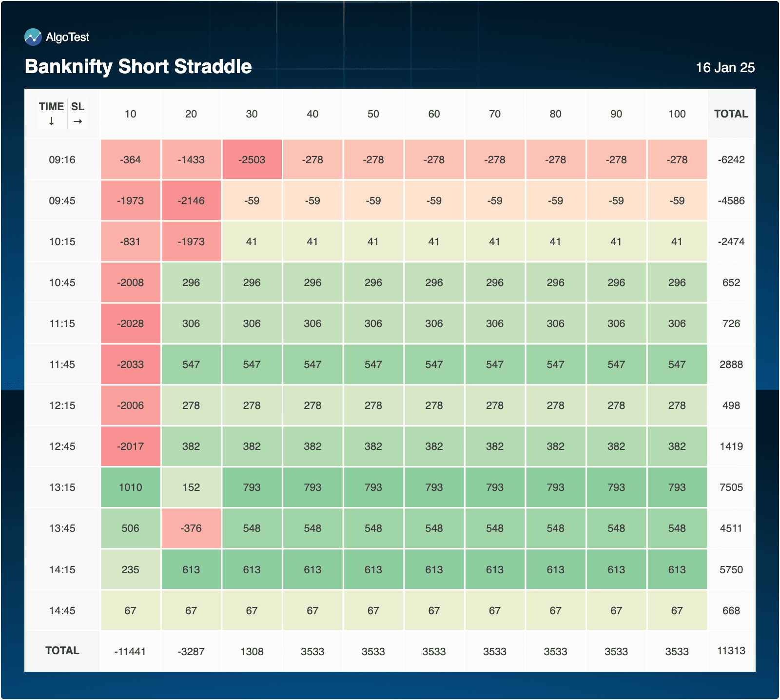This screenshot has height=700, width=780.
Task: Click the -2146 cell in 09:45 row
Action: 191,201
